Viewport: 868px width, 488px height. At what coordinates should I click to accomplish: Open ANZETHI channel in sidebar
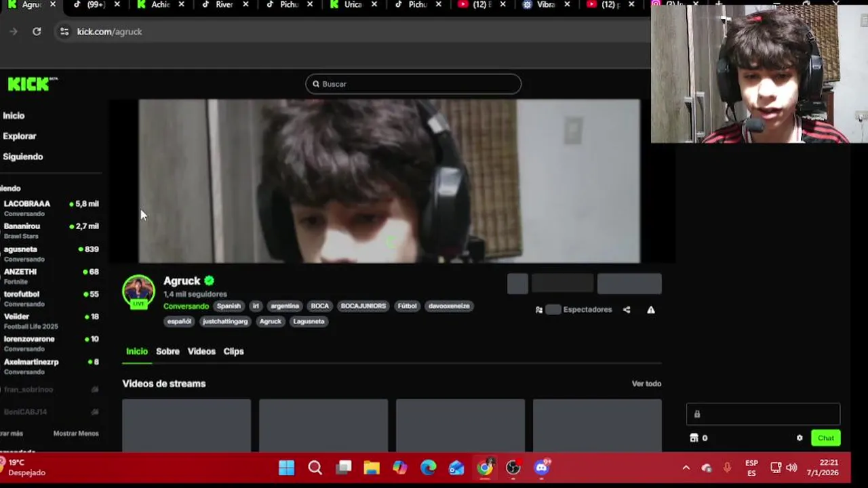[x=51, y=276]
